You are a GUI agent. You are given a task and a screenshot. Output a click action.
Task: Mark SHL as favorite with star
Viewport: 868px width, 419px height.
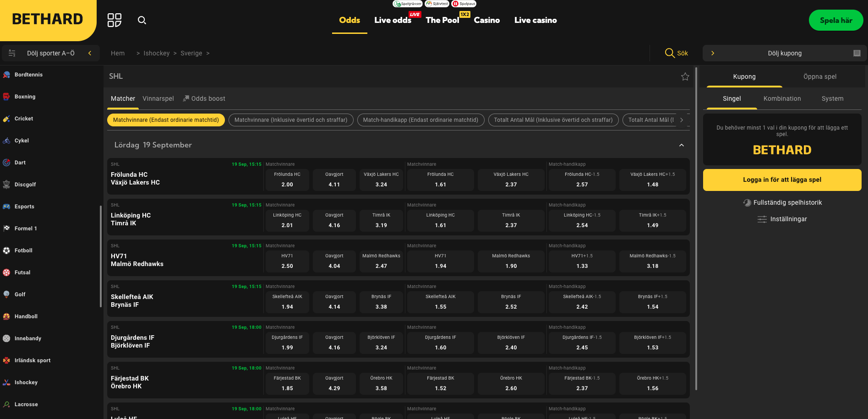[685, 76]
